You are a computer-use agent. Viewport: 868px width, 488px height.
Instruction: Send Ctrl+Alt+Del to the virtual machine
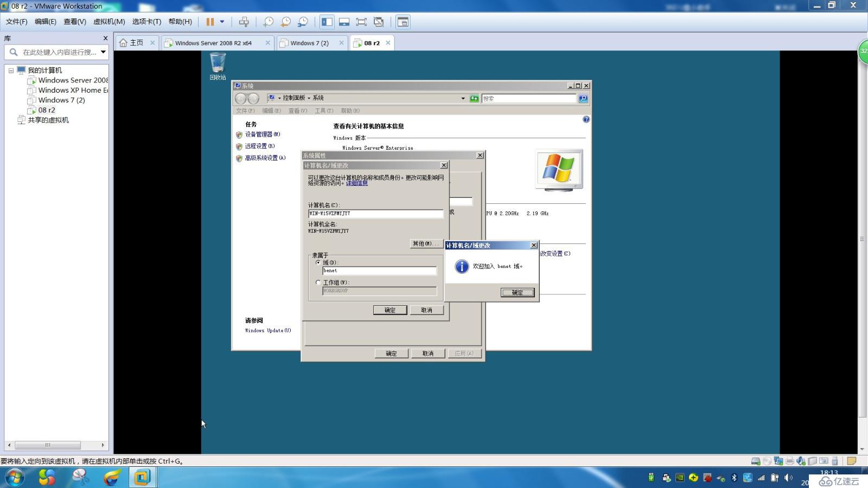pos(244,22)
